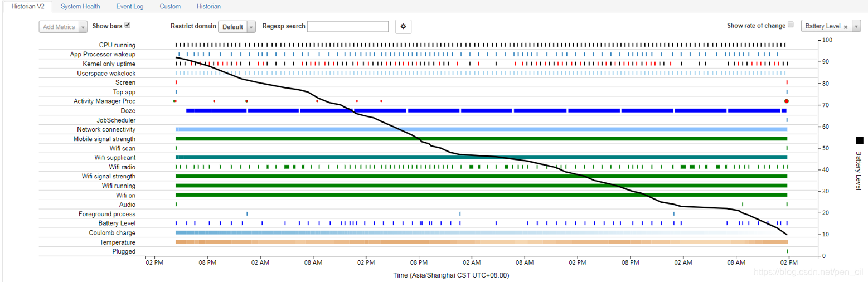
Task: Click the Mobile signal strength label
Action: click(104, 139)
